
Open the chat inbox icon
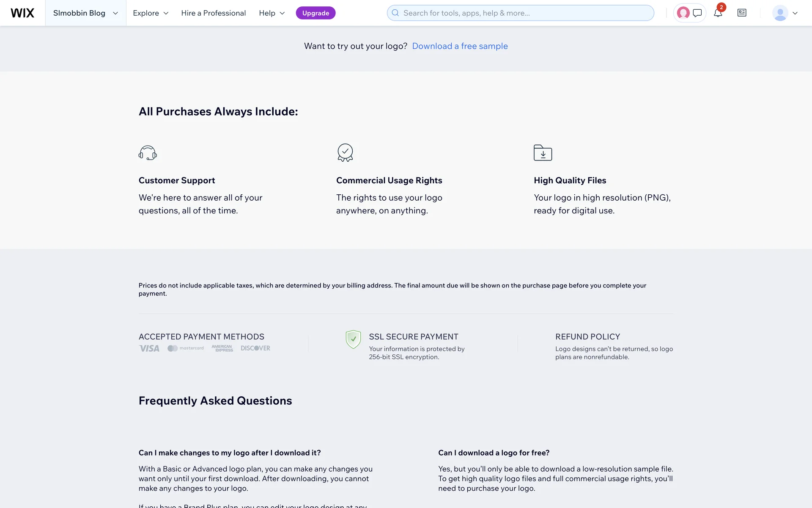(697, 13)
